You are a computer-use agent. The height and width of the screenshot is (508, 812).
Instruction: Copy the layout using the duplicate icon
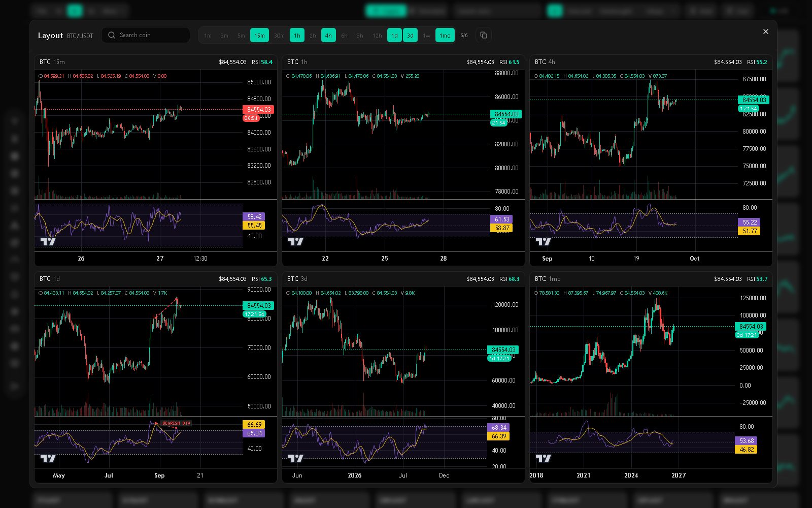[x=484, y=35]
